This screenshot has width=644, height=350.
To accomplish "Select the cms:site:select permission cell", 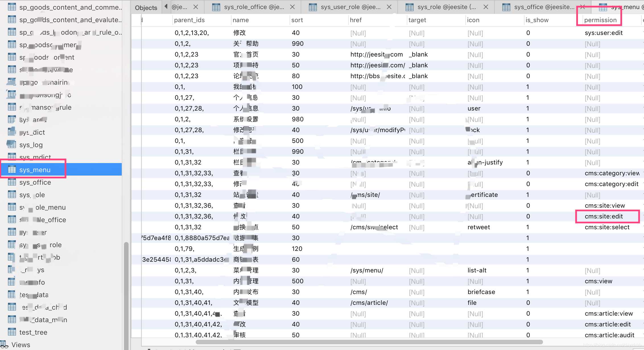I will [x=612, y=227].
